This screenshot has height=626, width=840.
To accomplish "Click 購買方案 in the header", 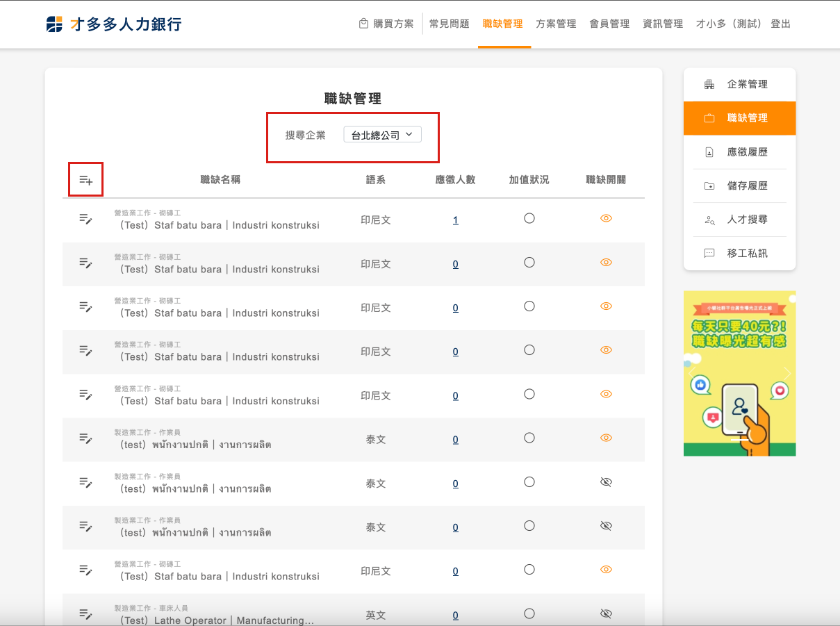I will (386, 24).
